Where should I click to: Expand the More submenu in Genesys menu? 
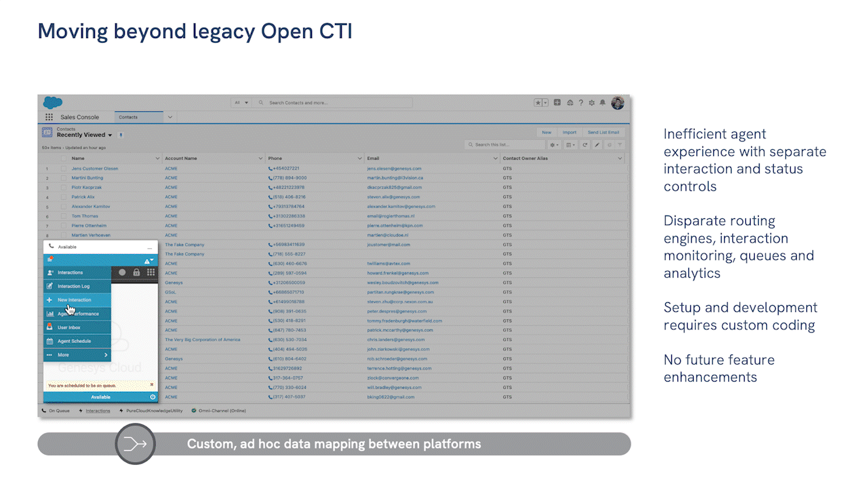pos(106,355)
